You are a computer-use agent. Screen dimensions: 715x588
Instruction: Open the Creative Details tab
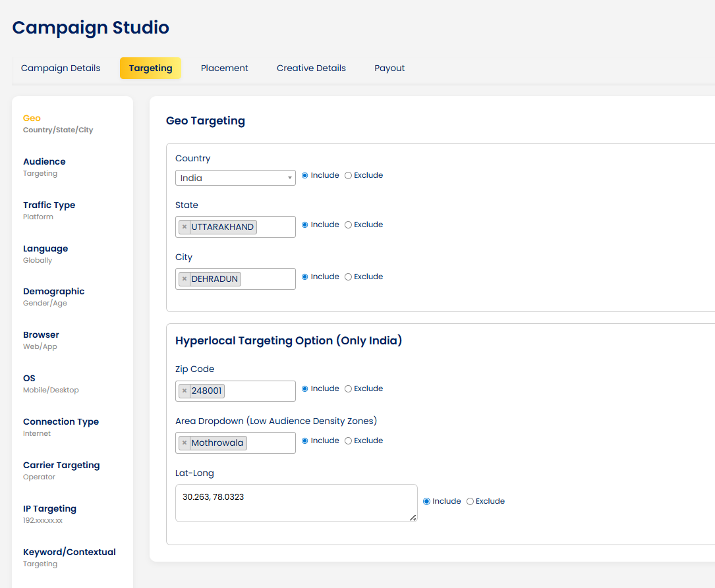[311, 68]
